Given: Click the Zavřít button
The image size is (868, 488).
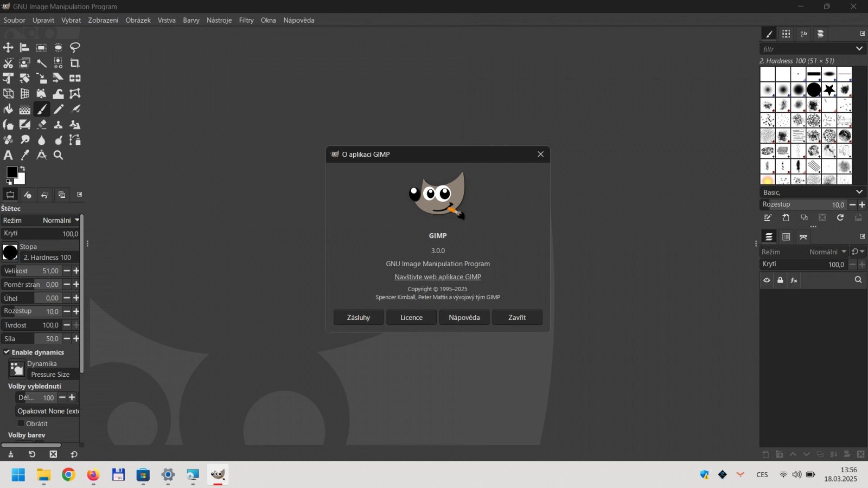Looking at the screenshot, I should [x=517, y=317].
